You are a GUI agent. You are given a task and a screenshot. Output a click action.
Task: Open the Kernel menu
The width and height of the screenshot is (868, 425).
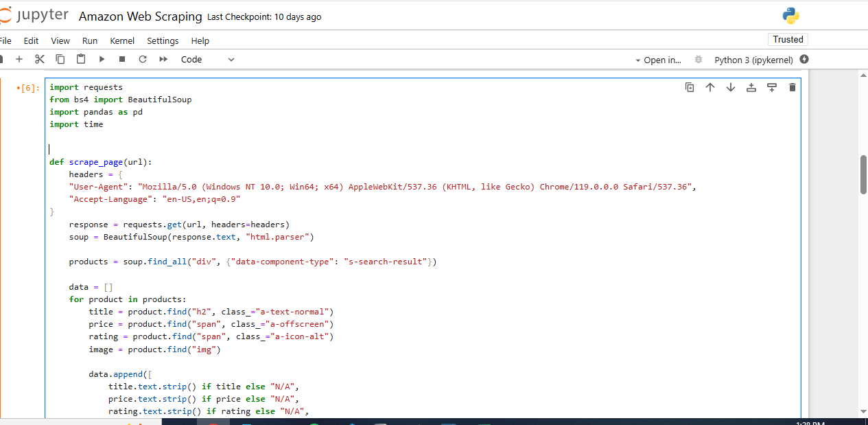click(122, 41)
